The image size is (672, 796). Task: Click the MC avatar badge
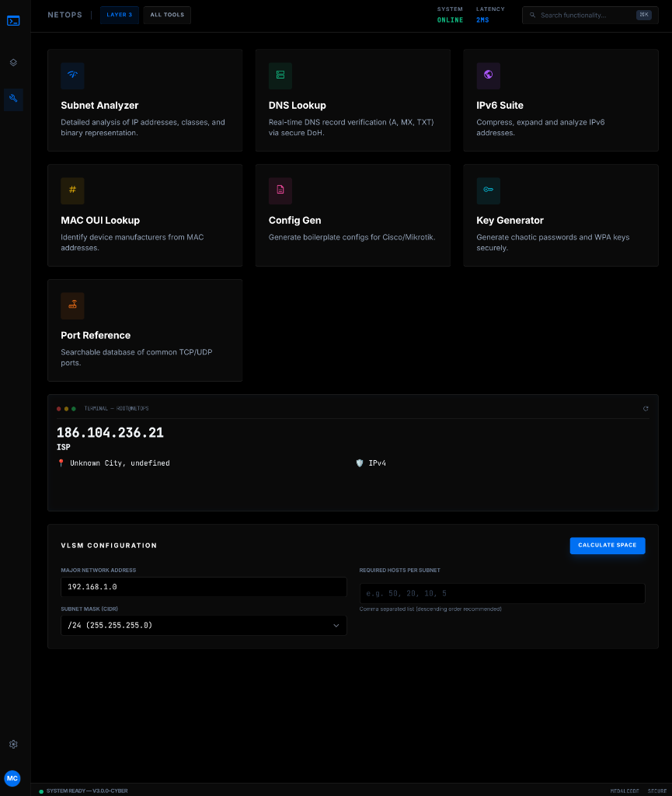click(x=12, y=778)
